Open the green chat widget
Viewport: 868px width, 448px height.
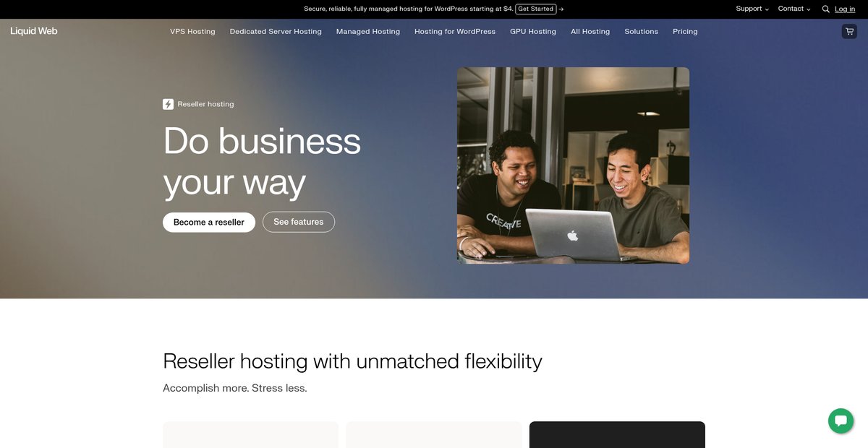[x=841, y=421]
